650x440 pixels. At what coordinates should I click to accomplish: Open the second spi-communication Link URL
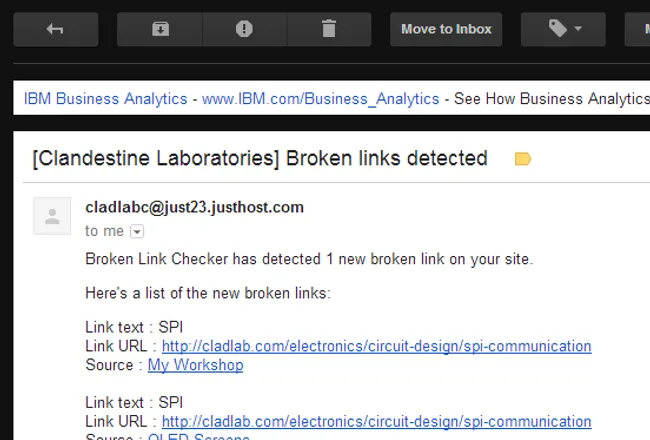[376, 421]
